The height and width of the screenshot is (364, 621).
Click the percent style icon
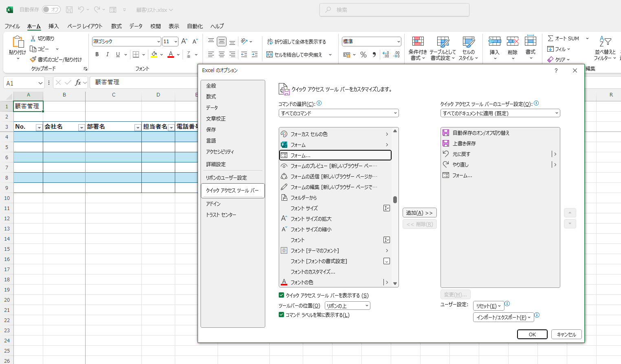point(363,55)
